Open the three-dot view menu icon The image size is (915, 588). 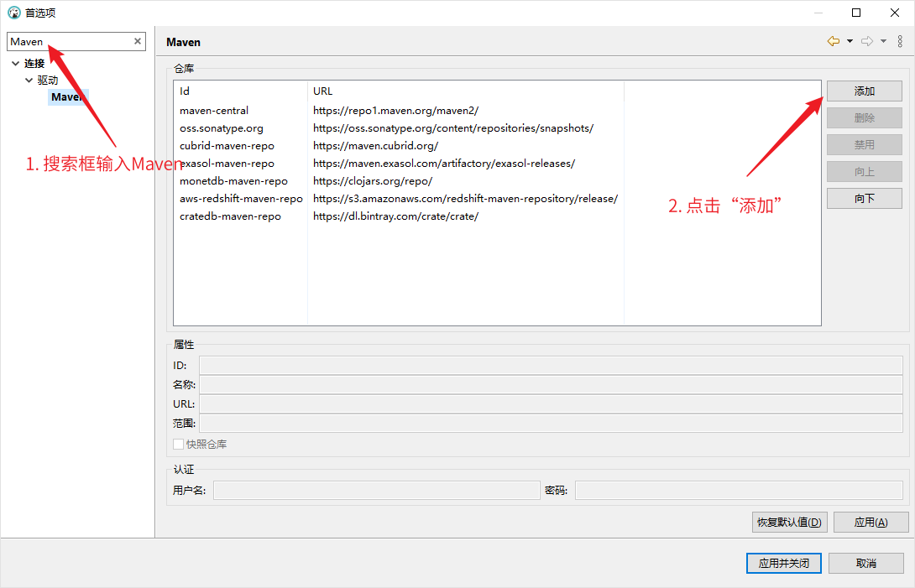(x=900, y=41)
